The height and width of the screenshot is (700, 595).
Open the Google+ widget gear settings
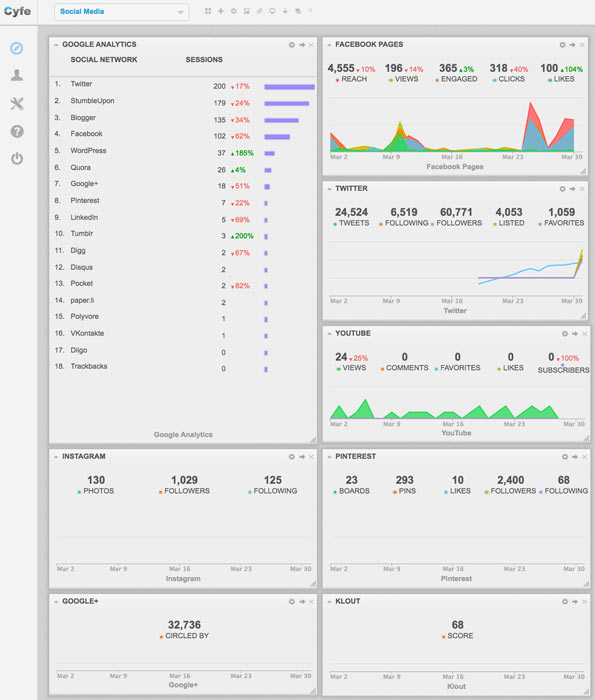[x=291, y=602]
